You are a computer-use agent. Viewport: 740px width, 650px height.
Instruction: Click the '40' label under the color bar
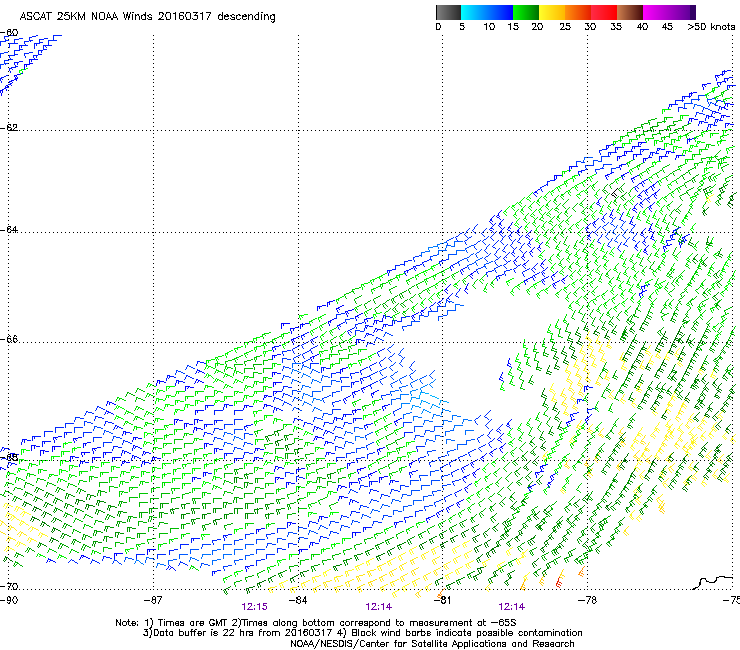coord(642,27)
